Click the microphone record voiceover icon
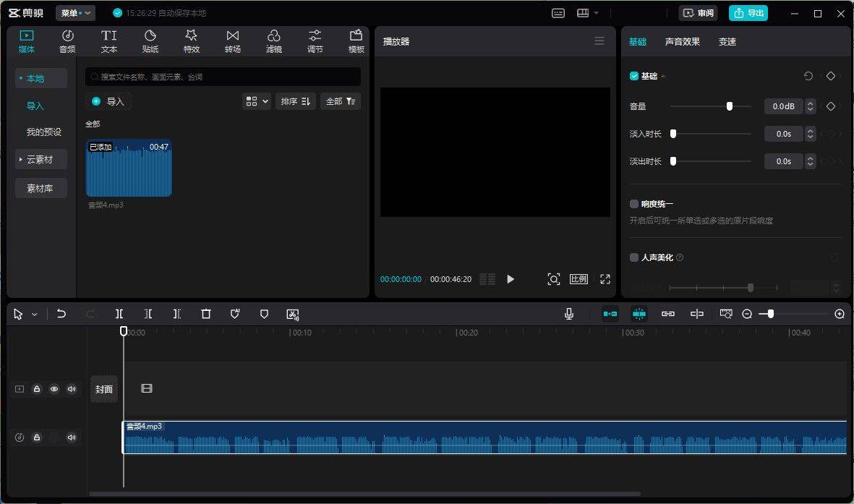854x504 pixels. (x=569, y=314)
